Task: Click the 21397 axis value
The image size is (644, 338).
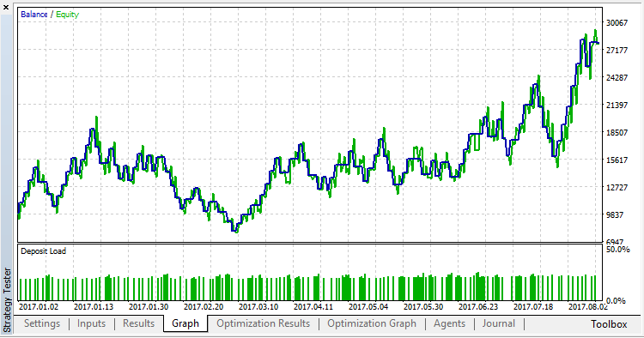Action: [x=617, y=105]
